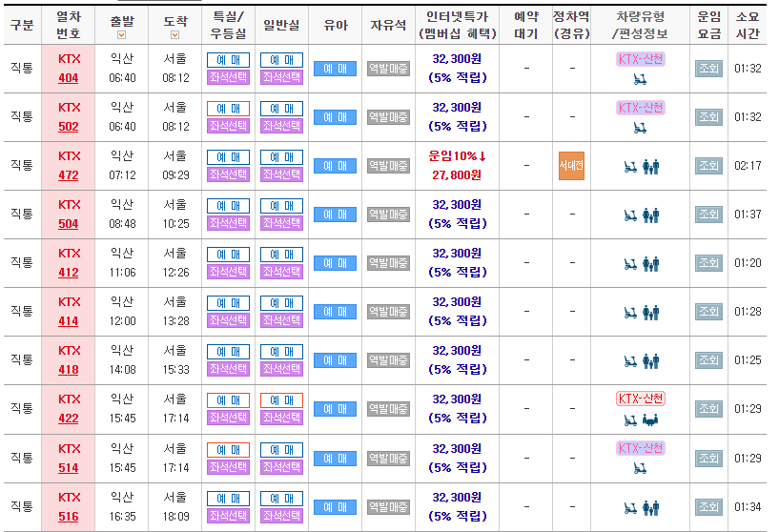The width and height of the screenshot is (779, 532).
Task: Book the red-outlined first class 예매 for KTX 502
Action: (228, 109)
